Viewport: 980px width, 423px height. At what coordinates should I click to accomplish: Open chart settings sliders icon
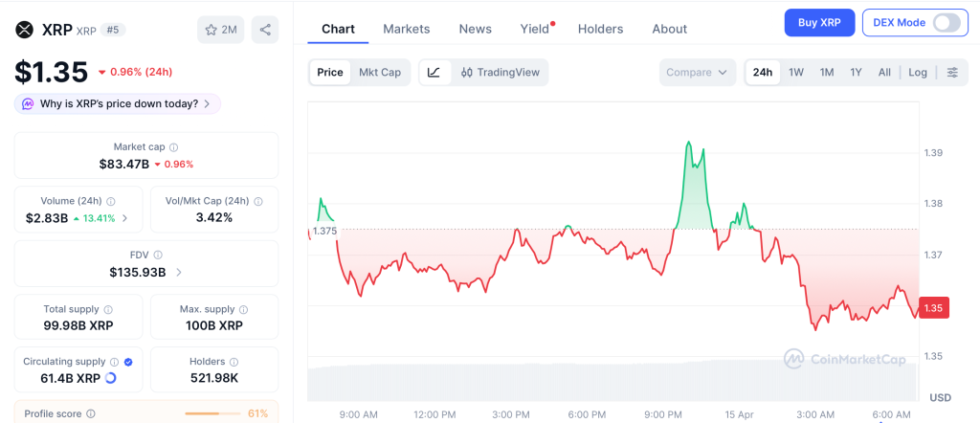[951, 73]
